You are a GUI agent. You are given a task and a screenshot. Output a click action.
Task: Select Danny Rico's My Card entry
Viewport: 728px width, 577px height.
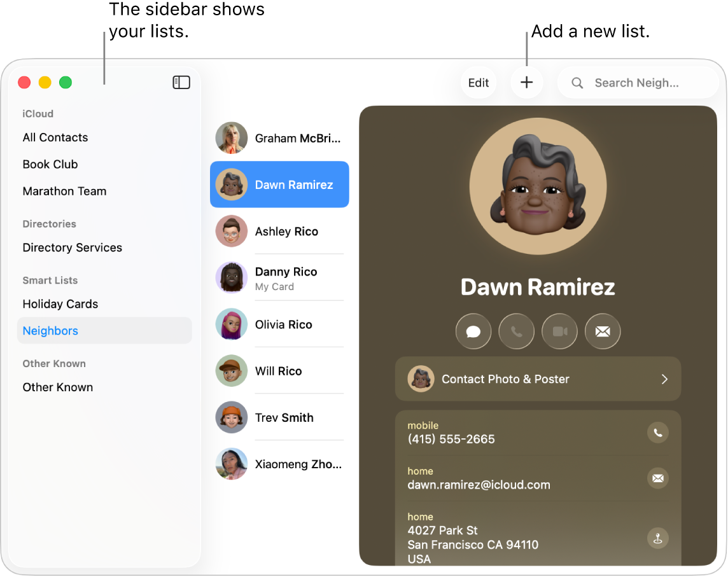click(x=286, y=278)
